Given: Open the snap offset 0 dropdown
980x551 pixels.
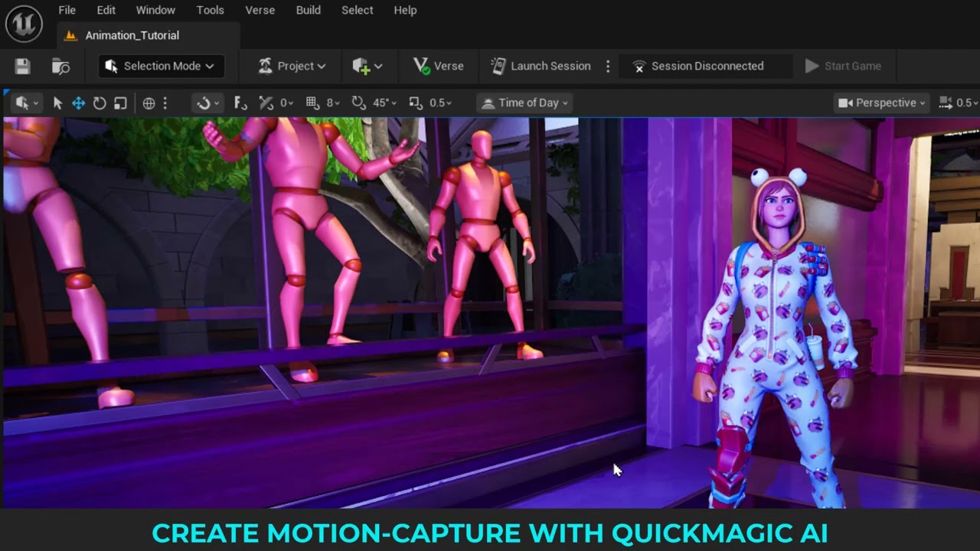Looking at the screenshot, I should click(287, 103).
